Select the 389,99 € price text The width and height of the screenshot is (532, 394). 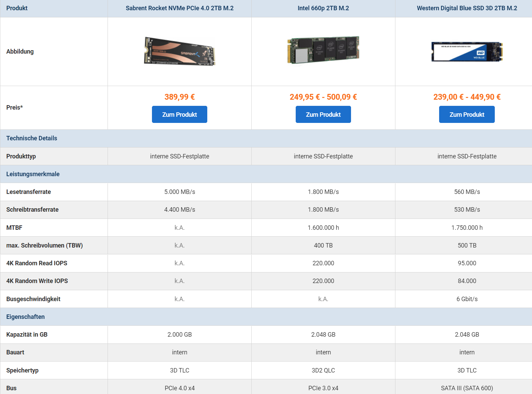click(x=180, y=97)
